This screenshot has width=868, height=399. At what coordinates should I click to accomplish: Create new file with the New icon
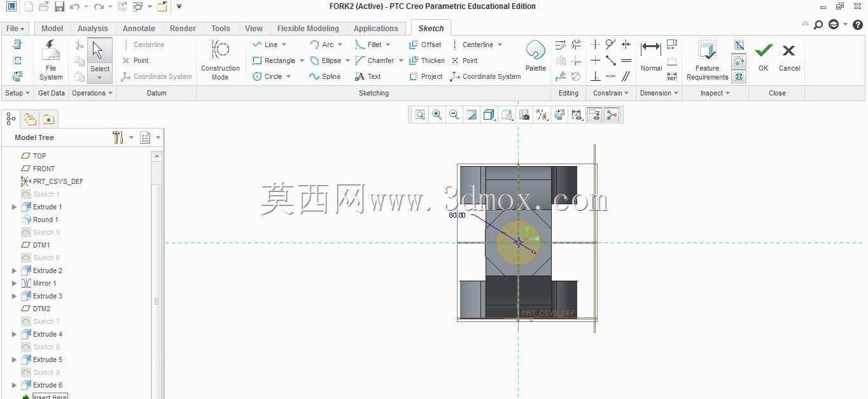click(x=29, y=6)
